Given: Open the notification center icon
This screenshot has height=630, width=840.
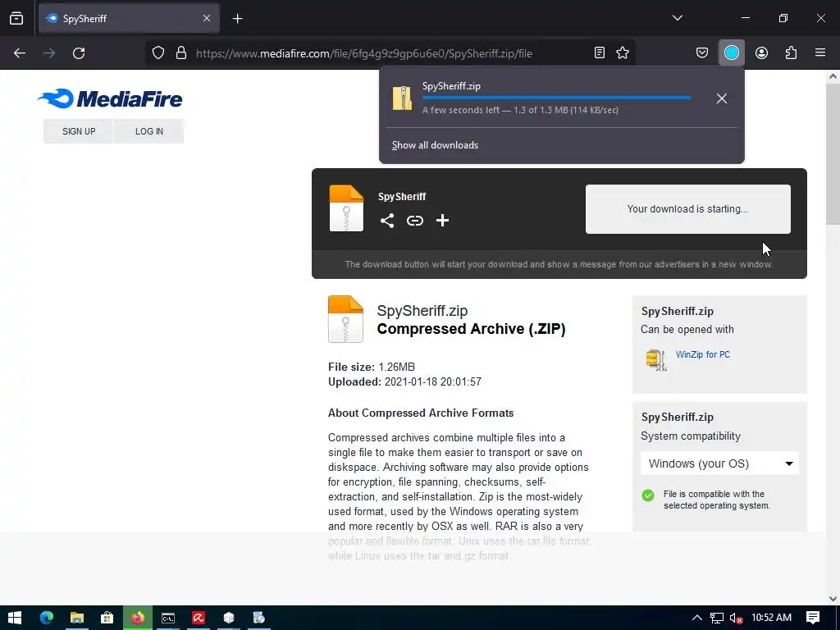Looking at the screenshot, I should click(x=813, y=618).
